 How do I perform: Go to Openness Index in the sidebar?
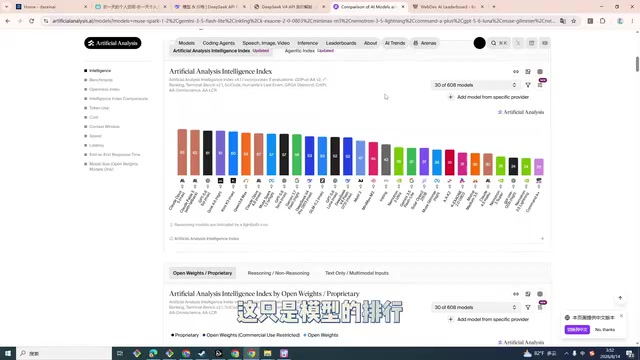104,89
